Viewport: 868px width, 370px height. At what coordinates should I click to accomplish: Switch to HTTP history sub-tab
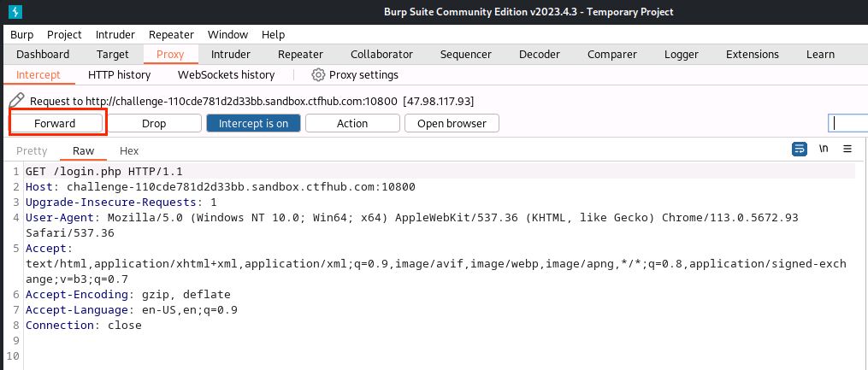119,74
